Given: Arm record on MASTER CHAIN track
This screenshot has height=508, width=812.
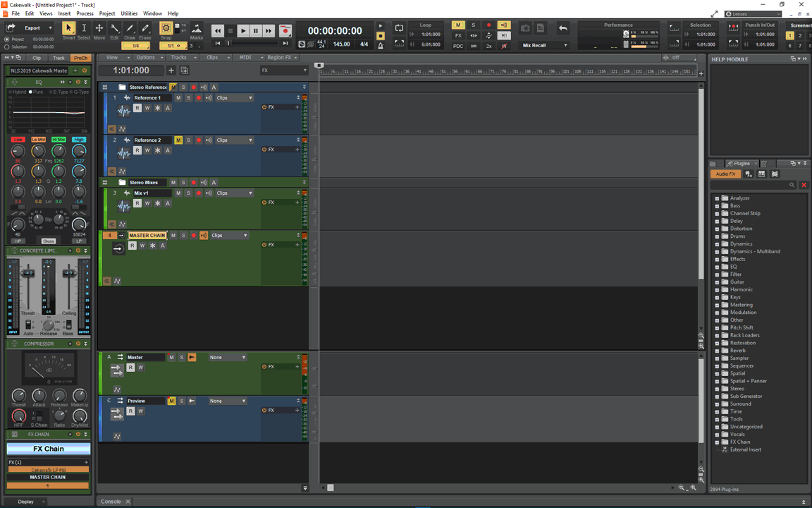Looking at the screenshot, I should click(x=193, y=236).
